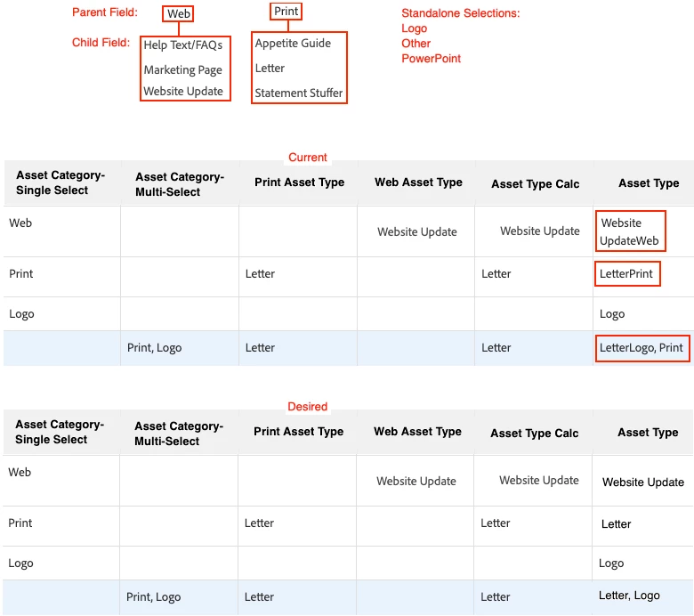Click 'Print Asset Type' header in Current table

[x=299, y=182]
